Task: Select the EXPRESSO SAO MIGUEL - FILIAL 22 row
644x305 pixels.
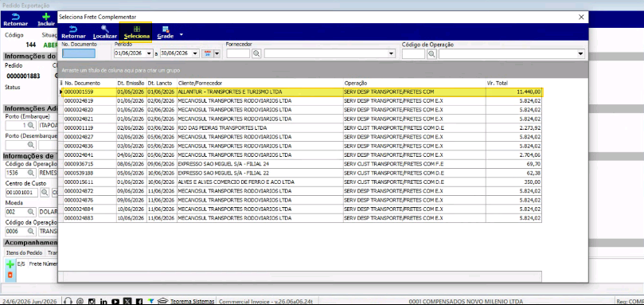Action: click(302, 173)
